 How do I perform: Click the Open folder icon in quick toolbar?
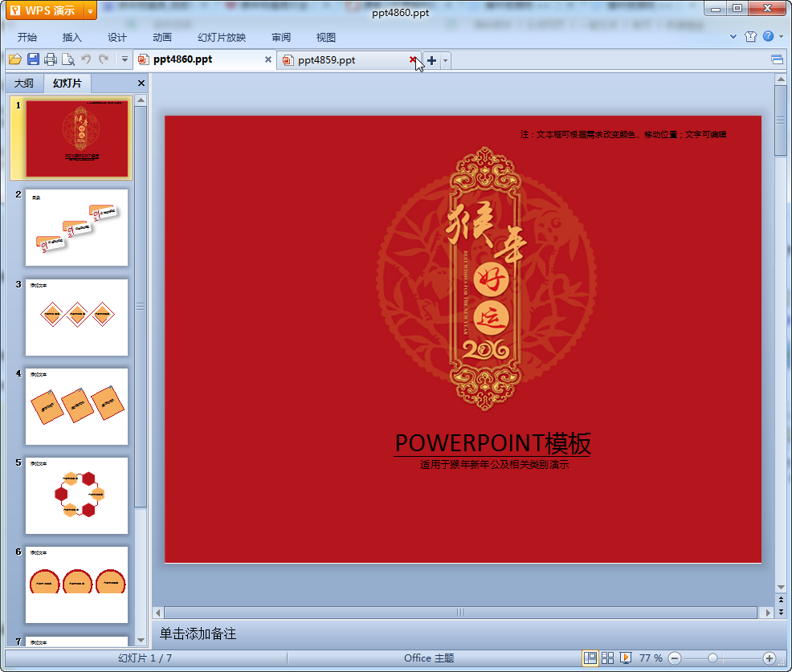[14, 59]
